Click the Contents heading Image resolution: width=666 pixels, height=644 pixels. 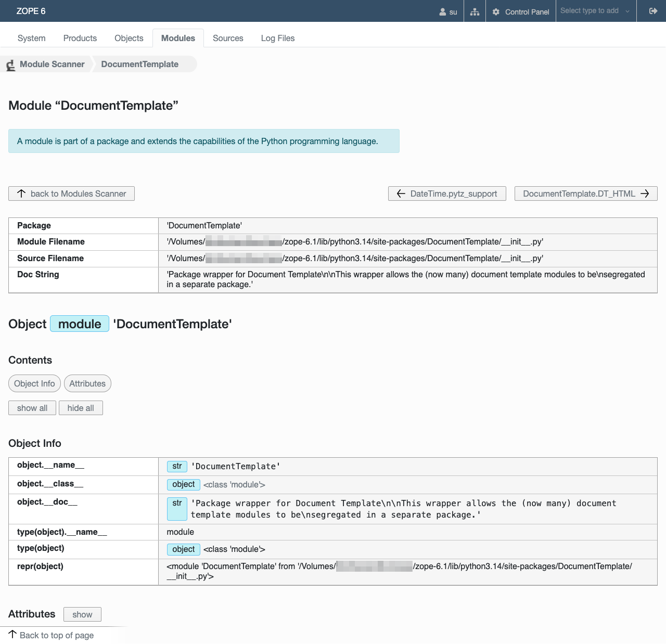[x=30, y=360]
